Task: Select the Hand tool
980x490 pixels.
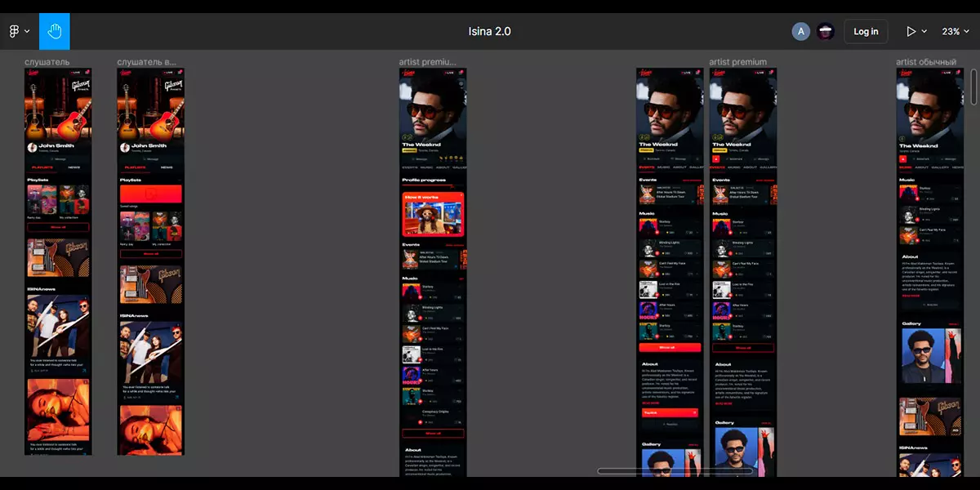Action: coord(55,31)
